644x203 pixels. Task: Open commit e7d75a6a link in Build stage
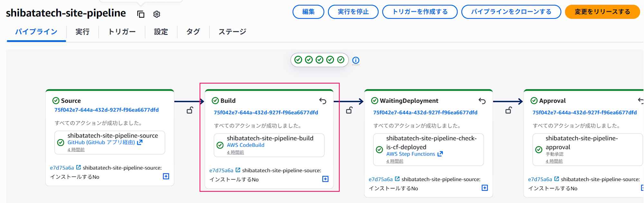click(x=221, y=170)
